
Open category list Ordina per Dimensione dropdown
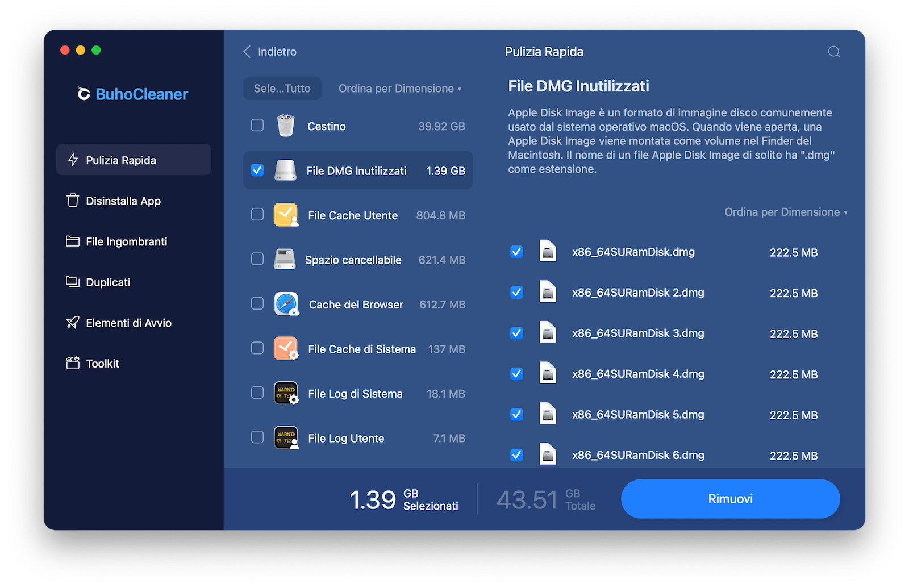pyautogui.click(x=400, y=89)
